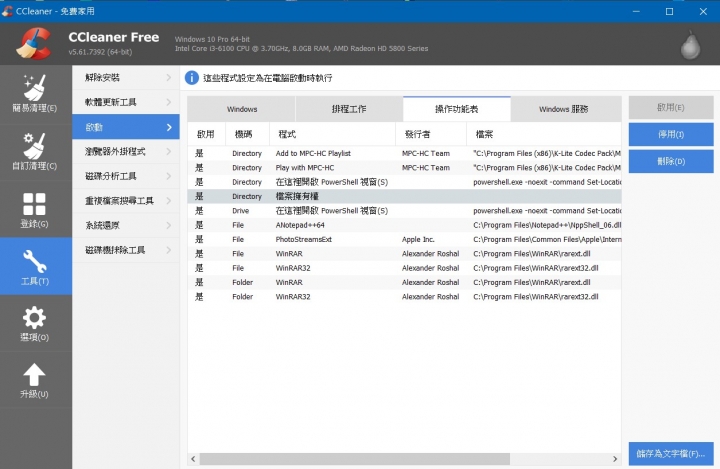Select the 檔案擁有權 row
720x469 pixels.
(x=404, y=196)
